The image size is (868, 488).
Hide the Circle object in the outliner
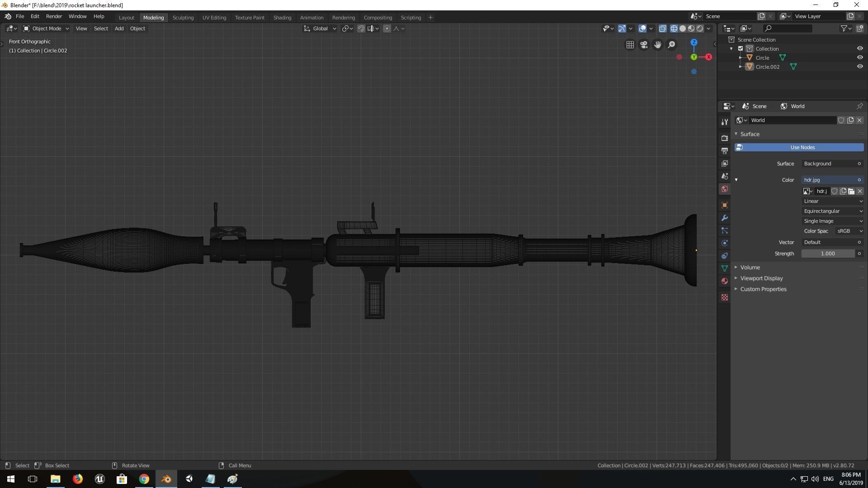click(860, 57)
